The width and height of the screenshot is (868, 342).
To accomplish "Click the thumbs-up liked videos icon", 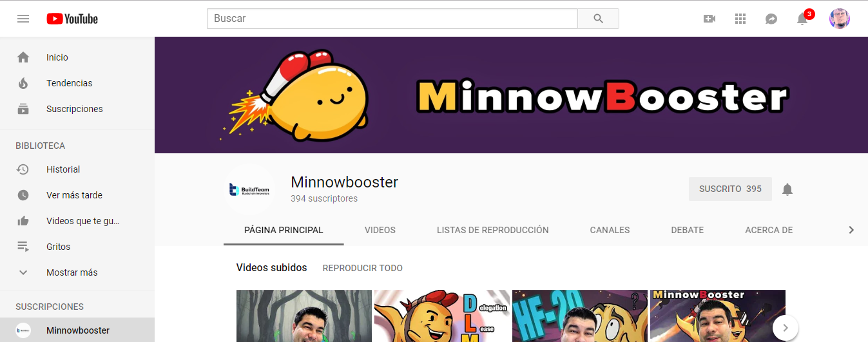I will coord(23,221).
